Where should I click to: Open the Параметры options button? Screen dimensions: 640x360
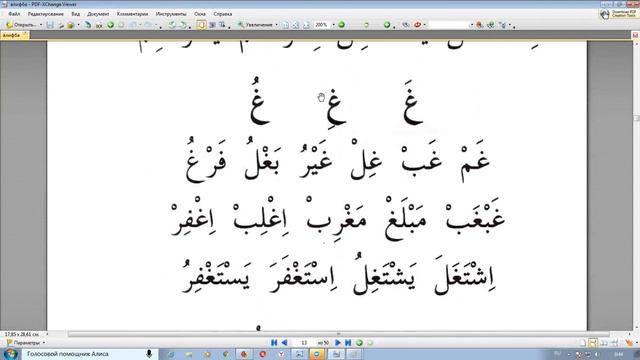(26, 343)
